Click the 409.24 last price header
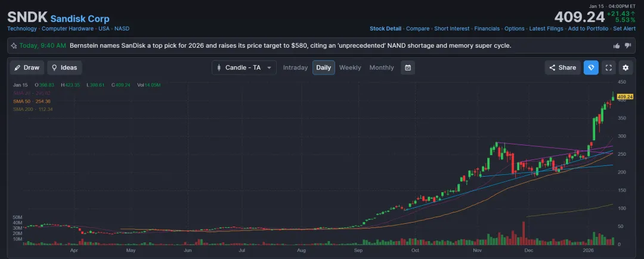The width and height of the screenshot is (644, 259). (580, 17)
